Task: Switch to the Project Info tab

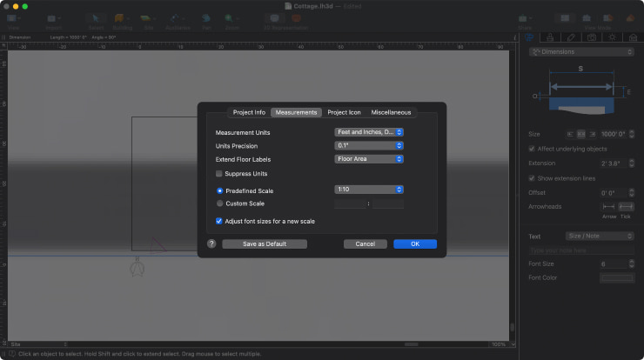Action: pos(249,112)
